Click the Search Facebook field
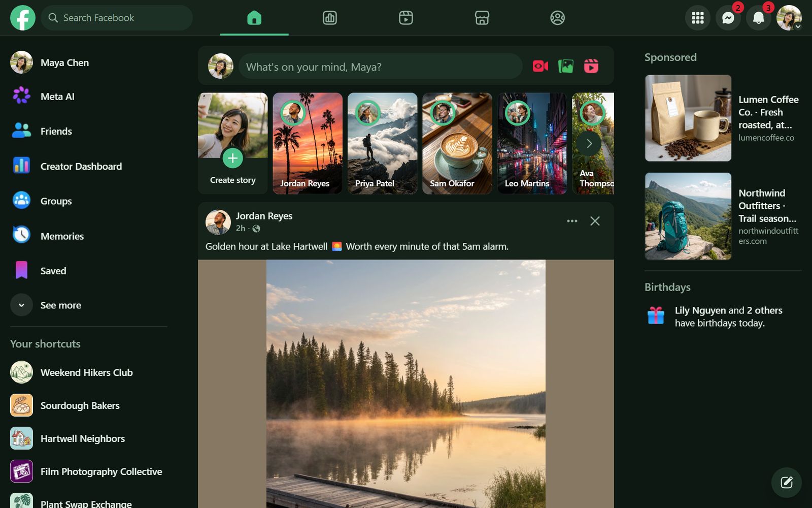 click(117, 18)
